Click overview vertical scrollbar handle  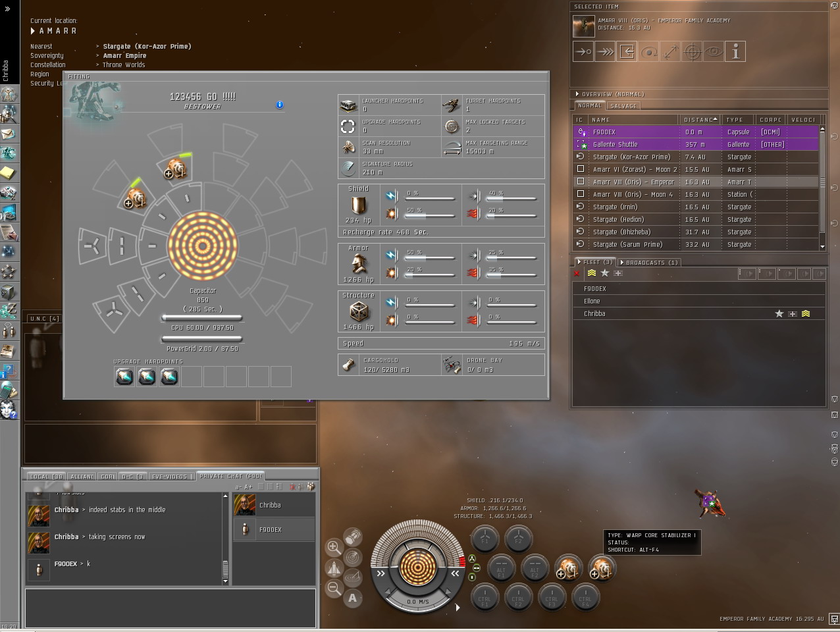[x=822, y=182]
